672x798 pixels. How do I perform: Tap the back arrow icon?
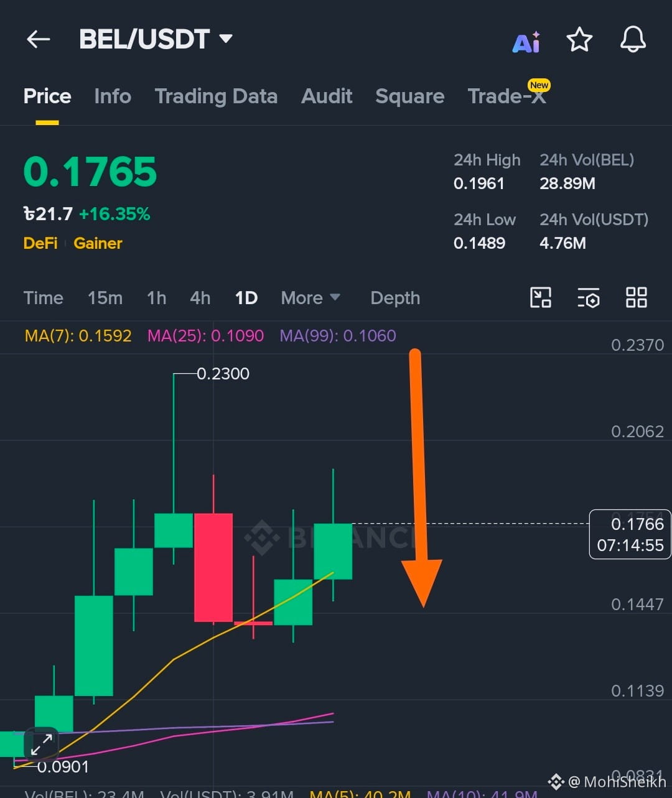(x=38, y=39)
